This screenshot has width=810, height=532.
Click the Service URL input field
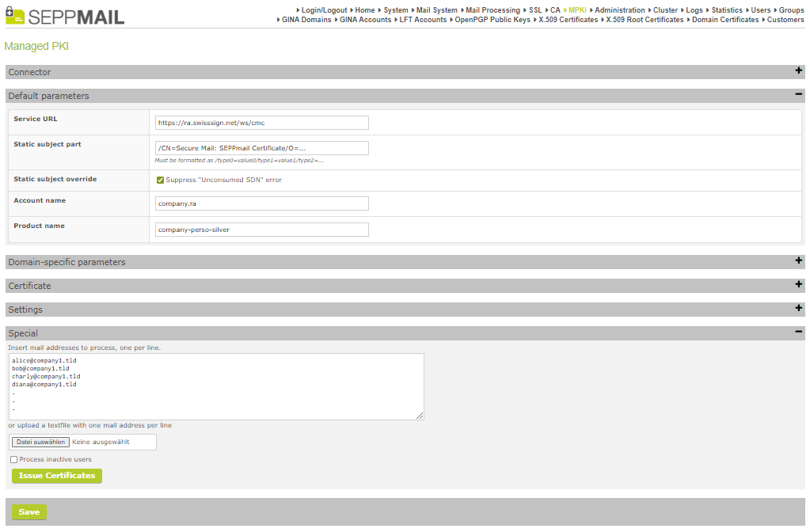tap(262, 123)
